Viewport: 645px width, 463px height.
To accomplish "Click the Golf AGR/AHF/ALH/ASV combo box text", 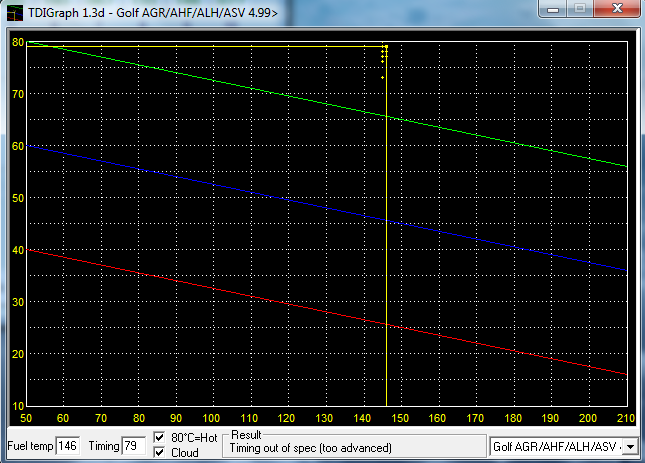I will (556, 446).
